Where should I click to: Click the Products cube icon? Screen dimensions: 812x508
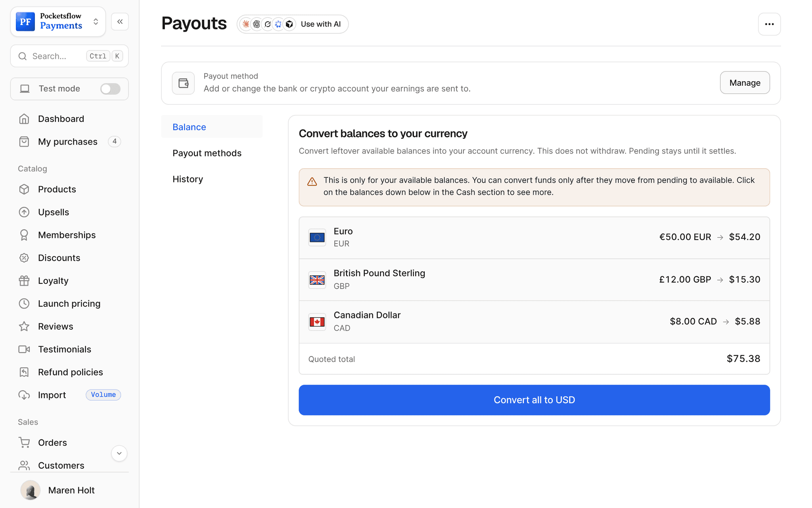[24, 189]
